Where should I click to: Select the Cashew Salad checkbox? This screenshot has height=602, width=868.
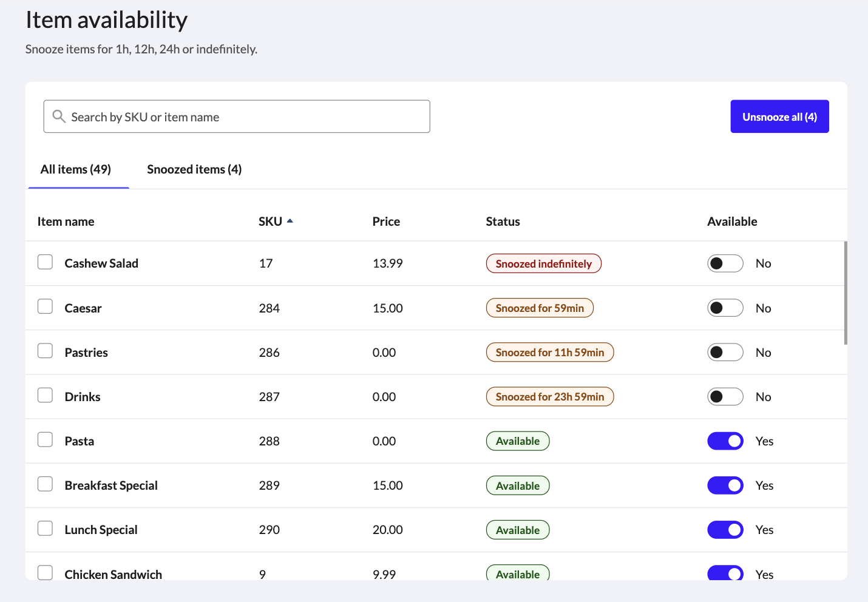click(46, 262)
